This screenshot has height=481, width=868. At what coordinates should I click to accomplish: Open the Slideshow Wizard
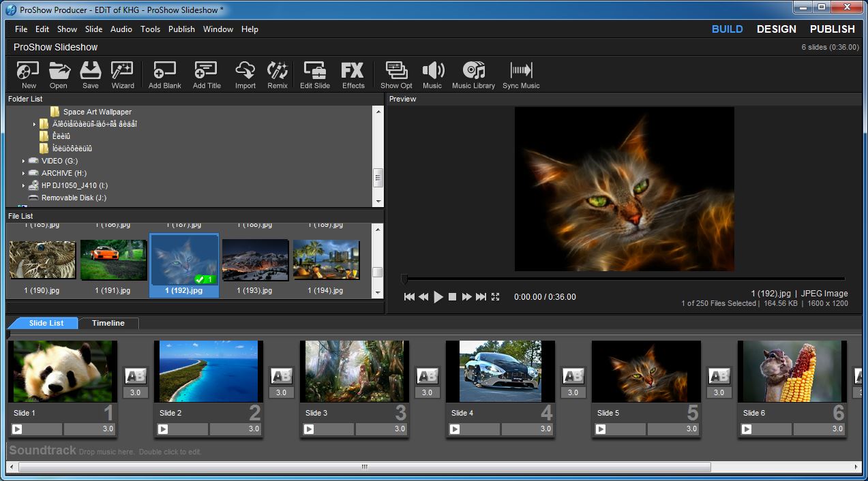tap(122, 74)
